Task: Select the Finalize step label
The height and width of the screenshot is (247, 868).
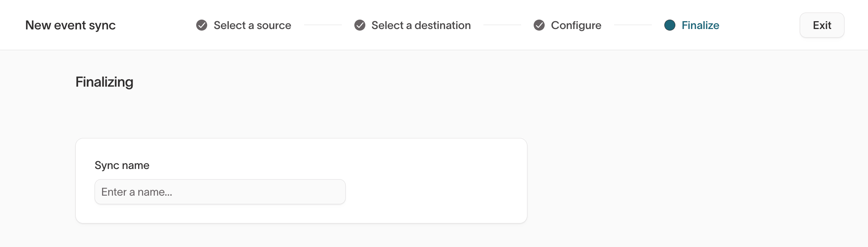Action: tap(700, 25)
